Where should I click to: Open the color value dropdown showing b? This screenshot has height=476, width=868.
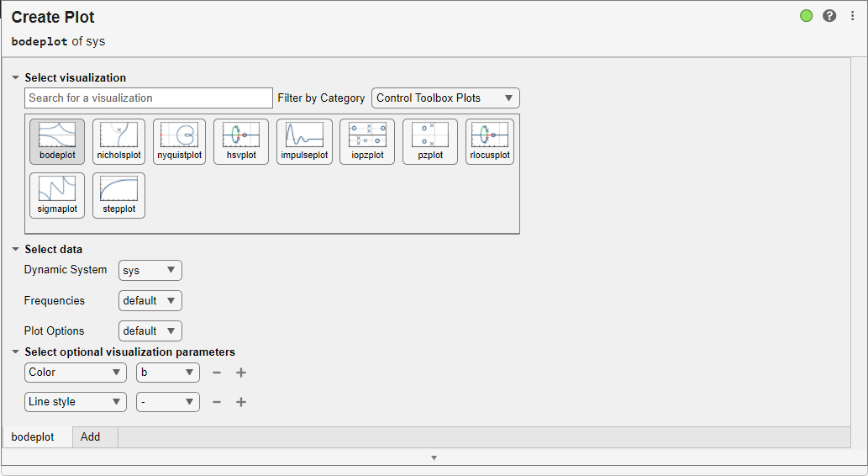tap(168, 373)
